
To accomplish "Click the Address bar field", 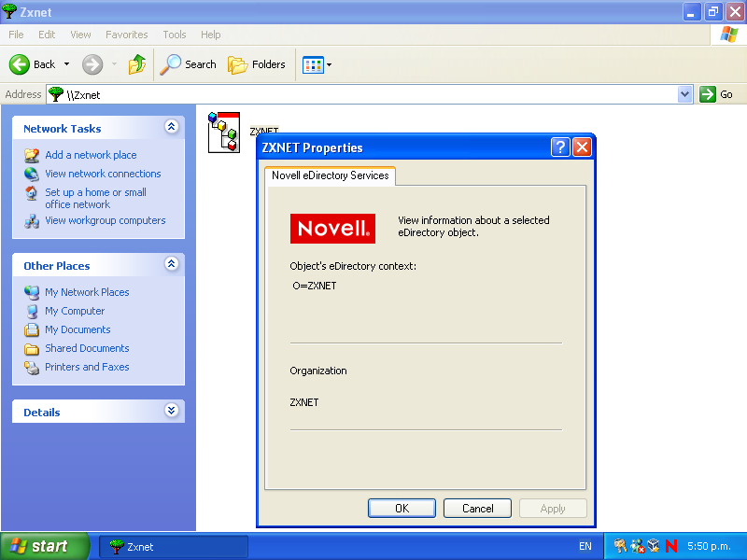I will (369, 94).
